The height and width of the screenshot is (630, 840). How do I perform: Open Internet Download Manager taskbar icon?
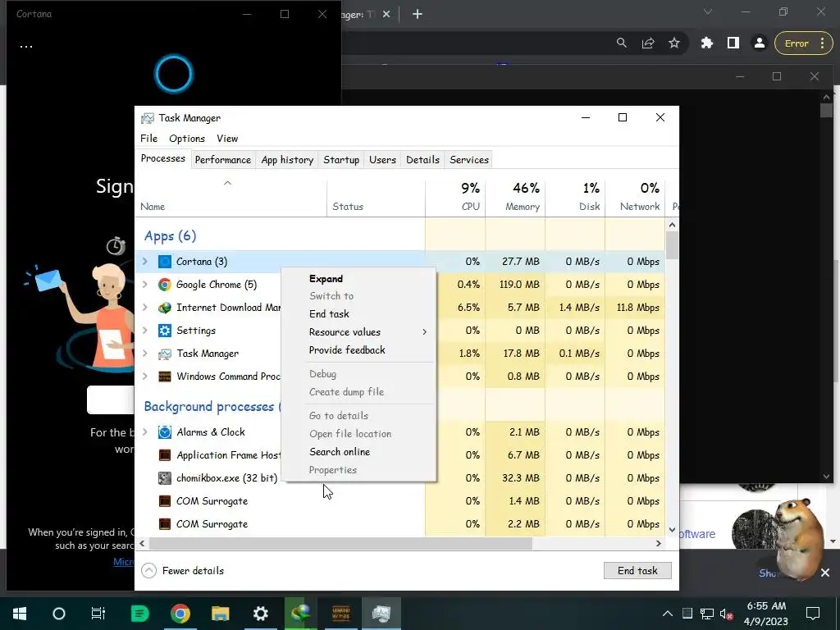pyautogui.click(x=300, y=614)
